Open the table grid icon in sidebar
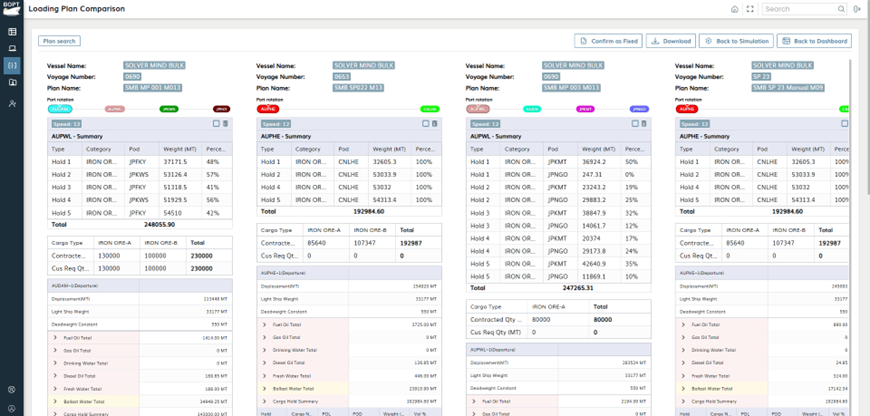 click(x=12, y=32)
